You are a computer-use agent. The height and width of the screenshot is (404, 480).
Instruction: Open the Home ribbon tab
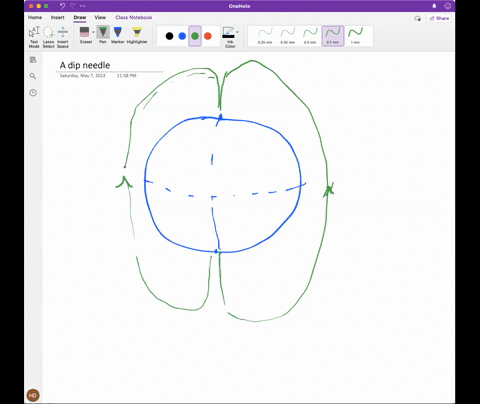point(35,17)
